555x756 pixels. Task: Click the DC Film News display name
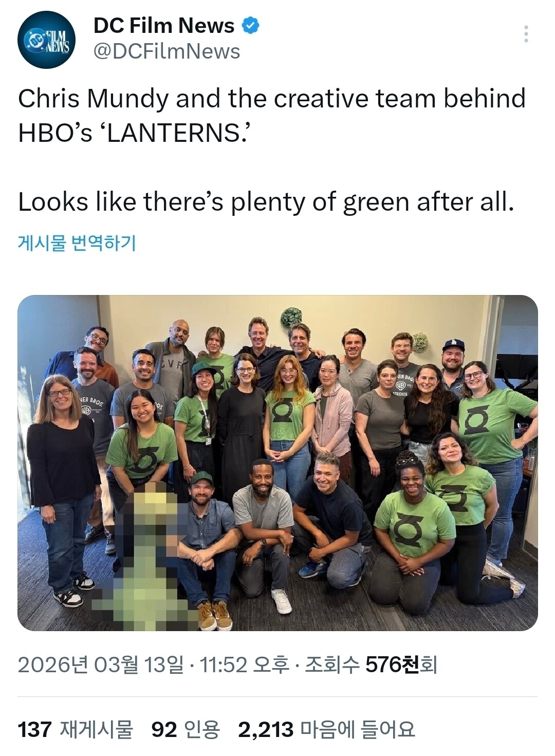164,26
